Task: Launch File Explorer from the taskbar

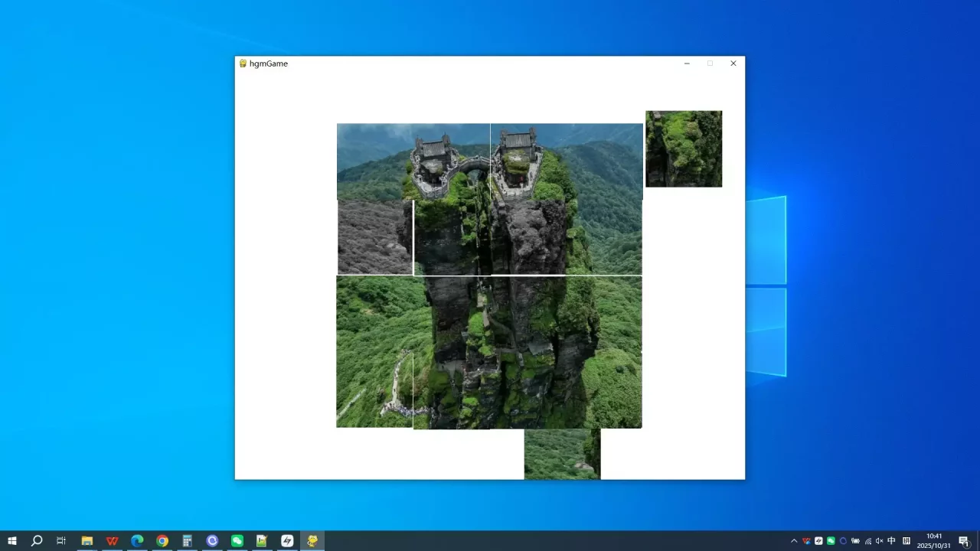Action: tap(87, 541)
